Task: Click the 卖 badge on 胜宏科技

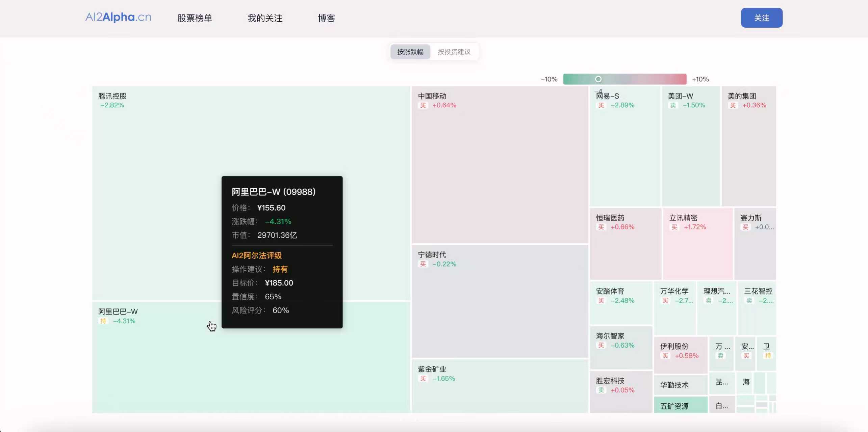Action: [x=601, y=390]
